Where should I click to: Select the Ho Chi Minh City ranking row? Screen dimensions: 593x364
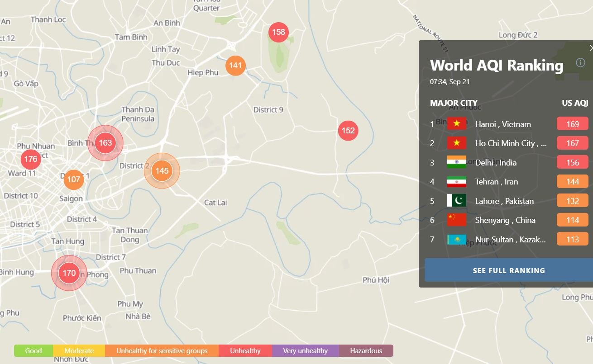511,143
